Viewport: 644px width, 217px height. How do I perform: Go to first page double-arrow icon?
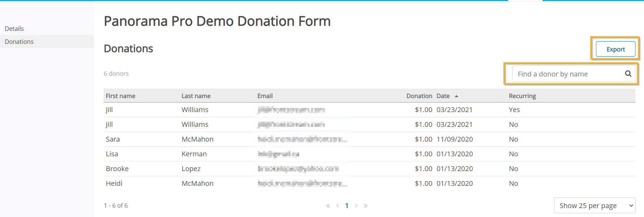click(x=328, y=206)
